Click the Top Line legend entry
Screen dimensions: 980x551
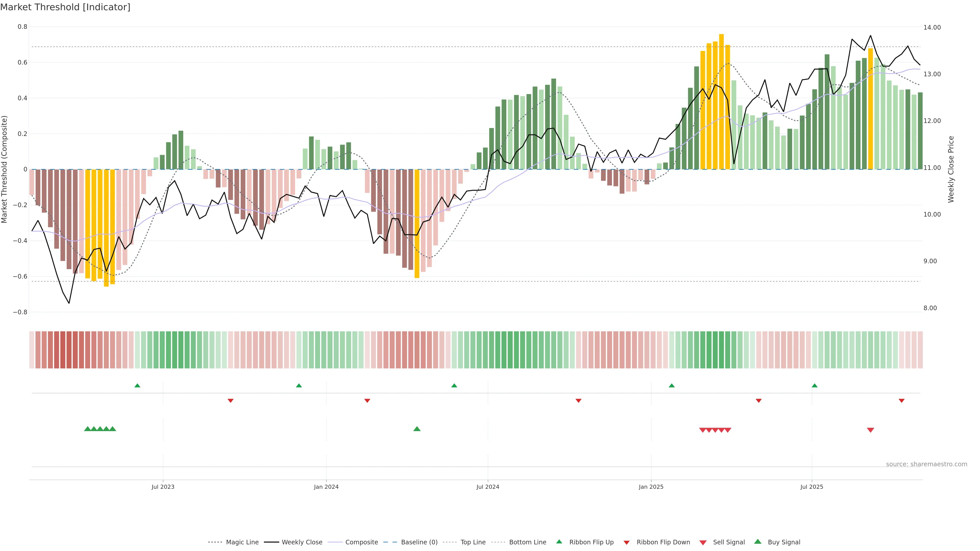pos(473,542)
